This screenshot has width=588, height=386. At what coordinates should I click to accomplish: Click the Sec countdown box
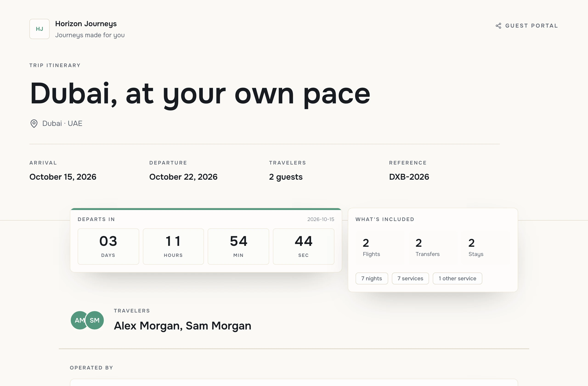tap(304, 246)
